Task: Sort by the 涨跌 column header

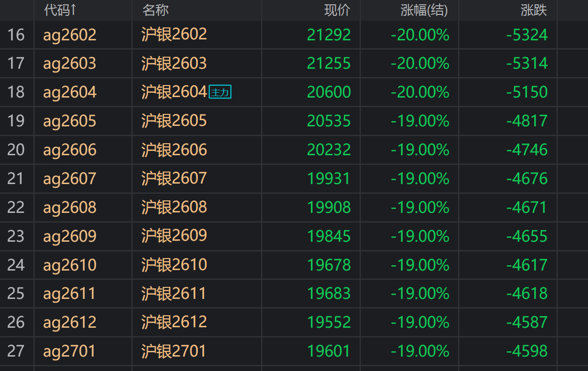Action: 533,10
